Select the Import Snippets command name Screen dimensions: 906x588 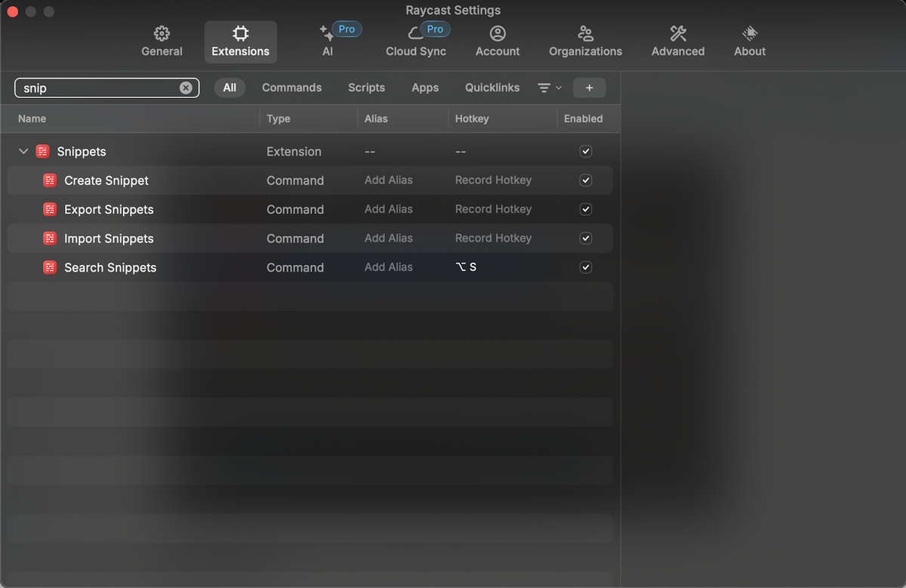pos(109,239)
